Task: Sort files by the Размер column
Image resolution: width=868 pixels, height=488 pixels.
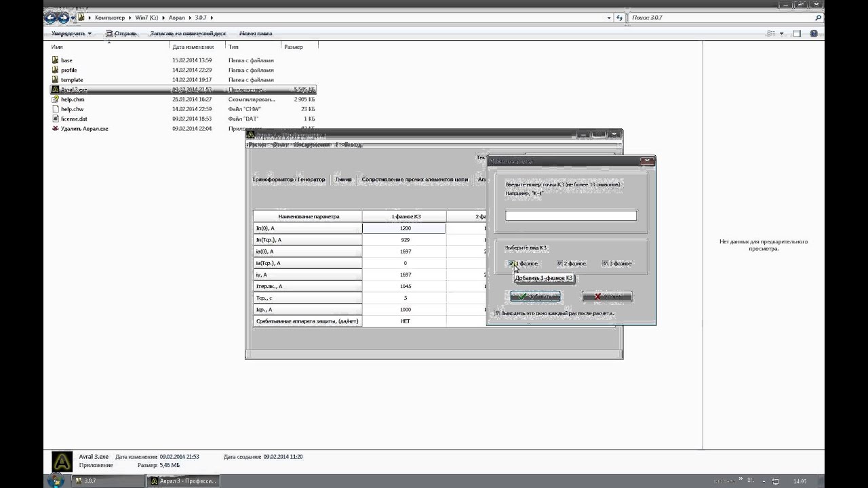Action: pos(299,47)
